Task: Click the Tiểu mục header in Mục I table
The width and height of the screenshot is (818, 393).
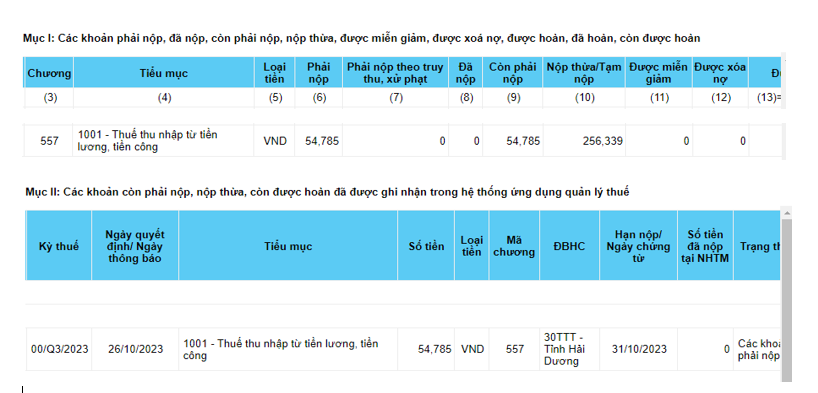Action: click(x=164, y=73)
